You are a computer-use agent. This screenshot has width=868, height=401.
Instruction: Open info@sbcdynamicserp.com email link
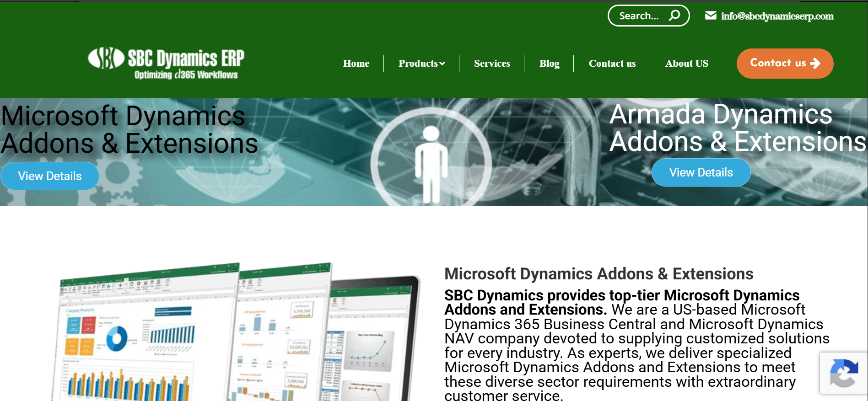pos(777,16)
